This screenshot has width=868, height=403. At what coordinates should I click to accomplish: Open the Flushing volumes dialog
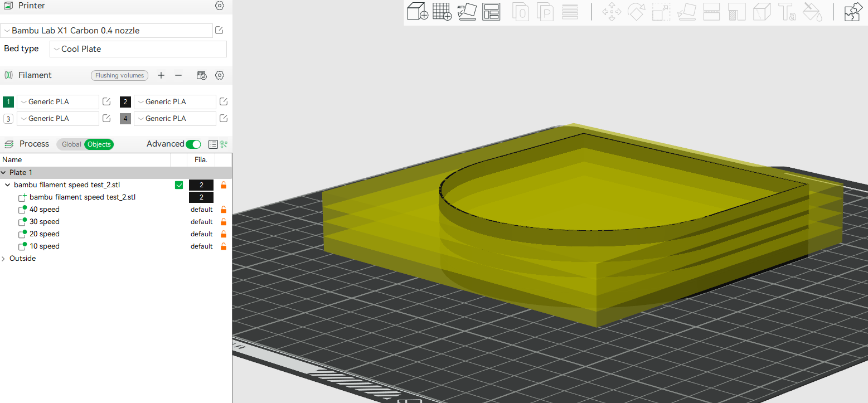click(119, 75)
